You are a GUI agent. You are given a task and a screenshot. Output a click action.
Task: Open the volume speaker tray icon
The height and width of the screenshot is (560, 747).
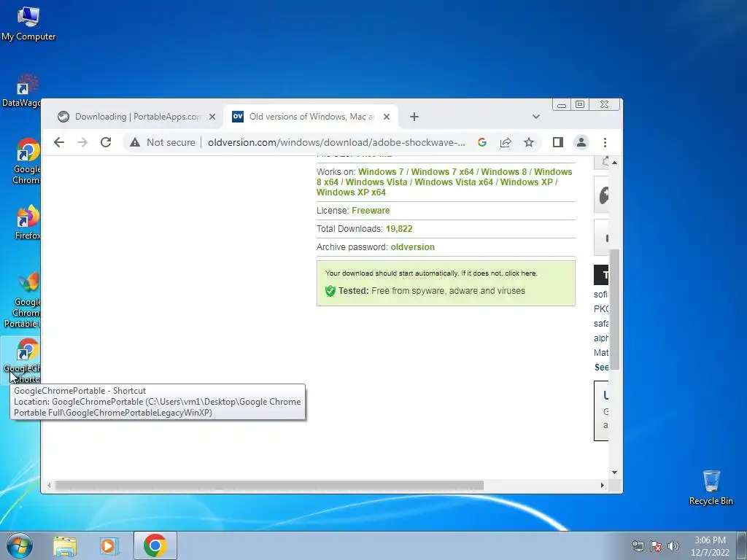click(x=673, y=546)
